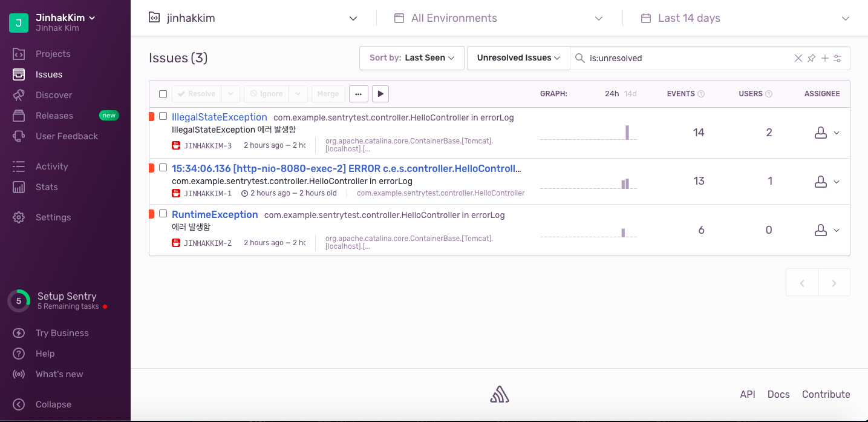Open the IllegalStateException issue link
This screenshot has width=868, height=422.
220,117
